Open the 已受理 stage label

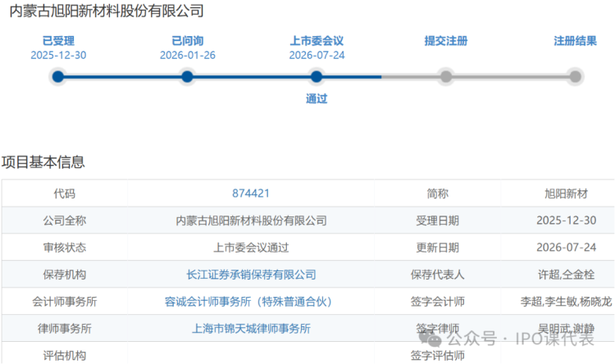pos(58,41)
